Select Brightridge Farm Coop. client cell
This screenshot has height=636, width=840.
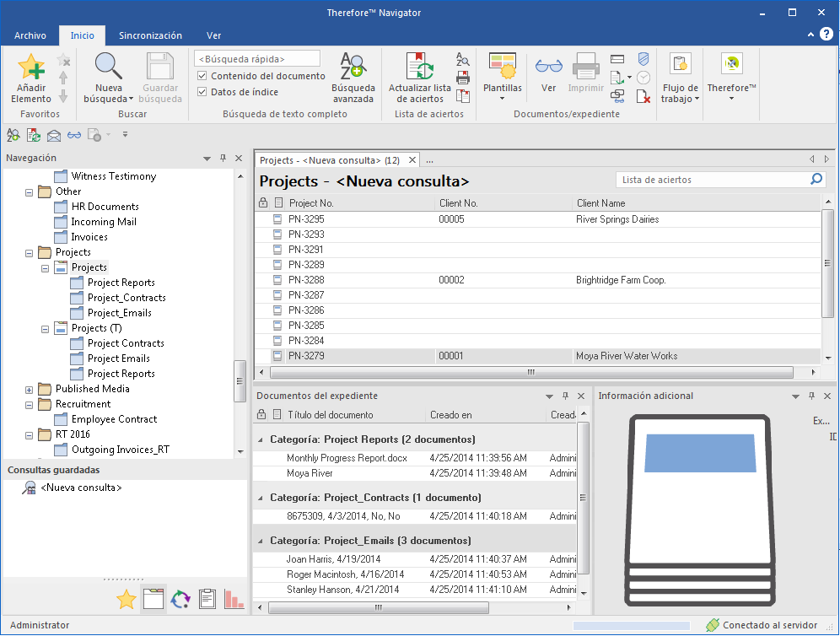tap(621, 280)
